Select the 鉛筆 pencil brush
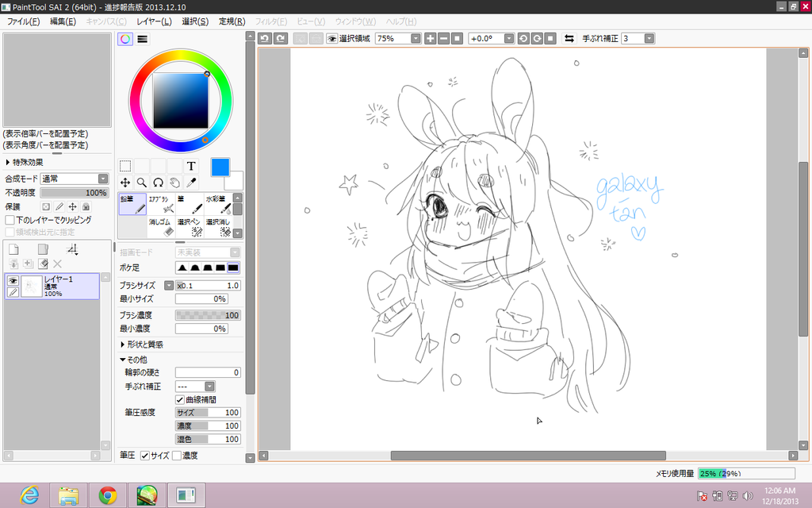 pos(132,204)
